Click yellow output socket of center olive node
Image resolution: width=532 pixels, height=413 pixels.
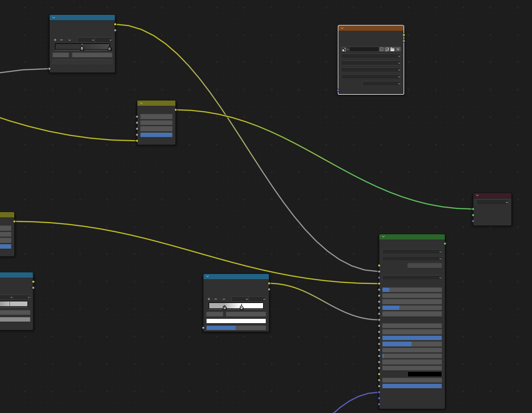[175, 109]
